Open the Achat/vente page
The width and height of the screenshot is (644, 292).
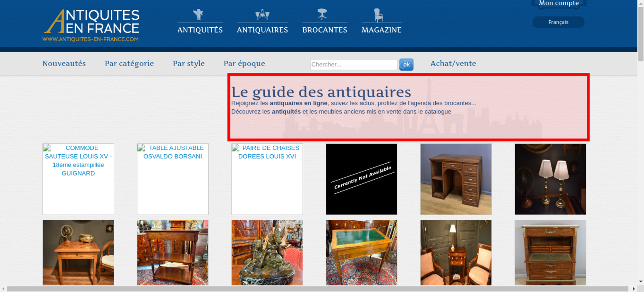[x=453, y=63]
